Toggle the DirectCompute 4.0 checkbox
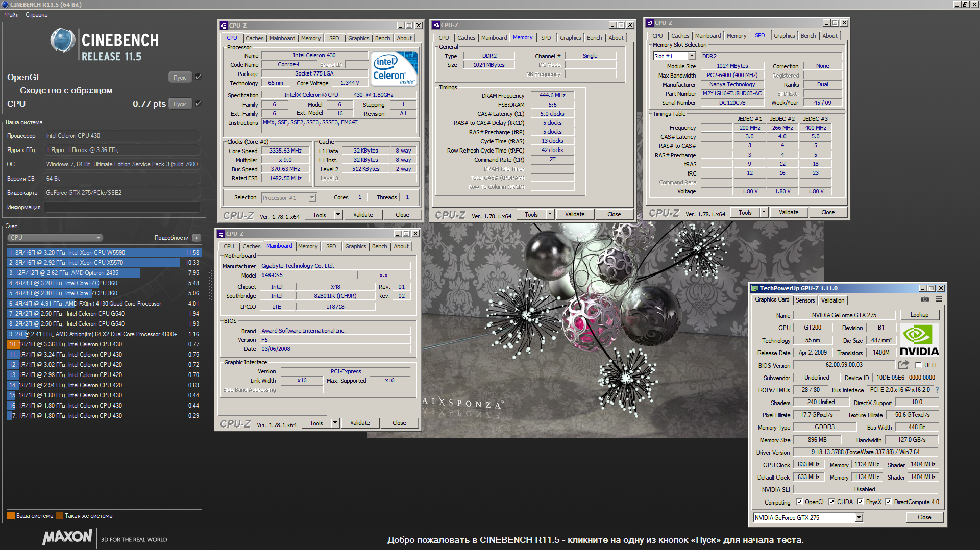Image resolution: width=980 pixels, height=551 pixels. (888, 502)
